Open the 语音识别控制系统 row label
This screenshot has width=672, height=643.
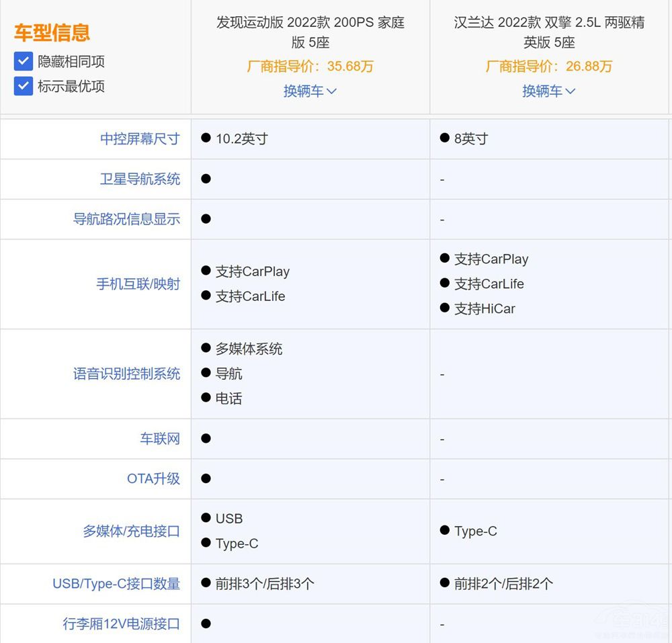pyautogui.click(x=126, y=374)
